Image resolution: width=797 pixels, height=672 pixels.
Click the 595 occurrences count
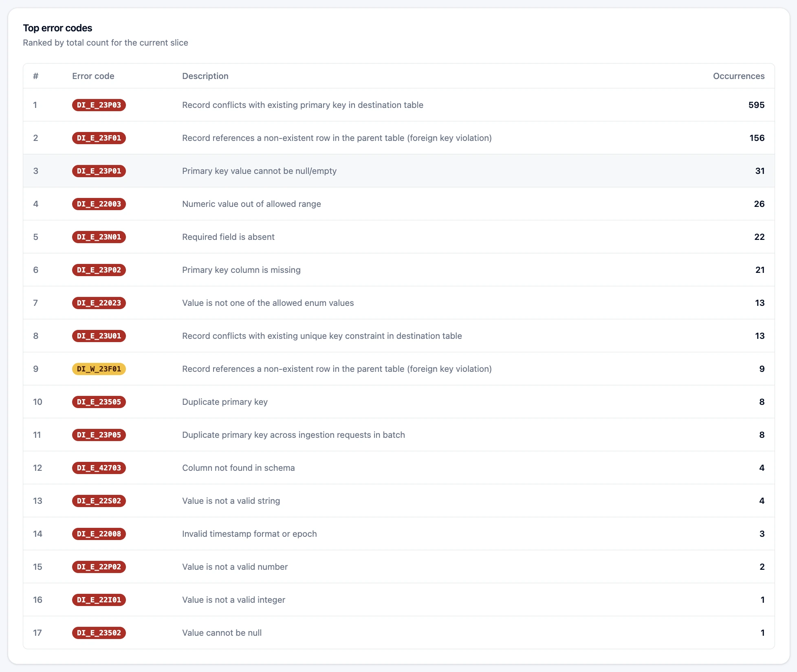coord(756,105)
